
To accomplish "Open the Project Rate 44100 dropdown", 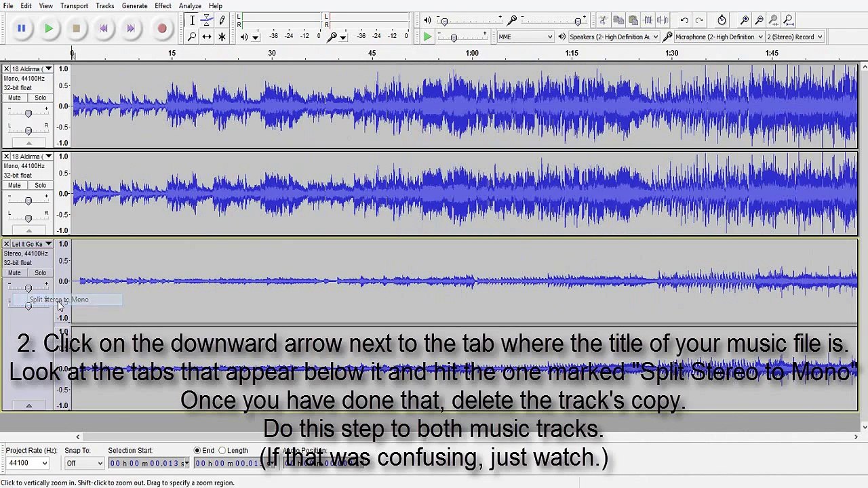I will (x=28, y=464).
